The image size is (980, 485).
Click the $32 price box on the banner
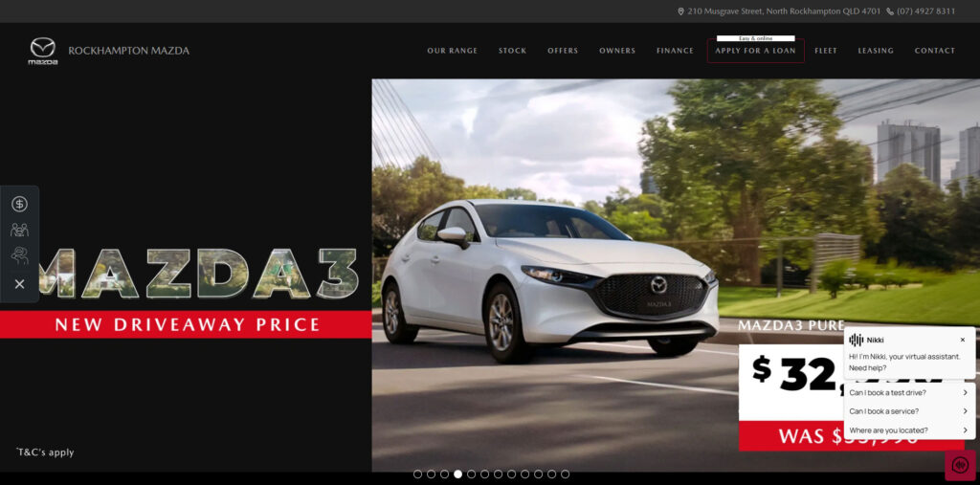click(791, 383)
